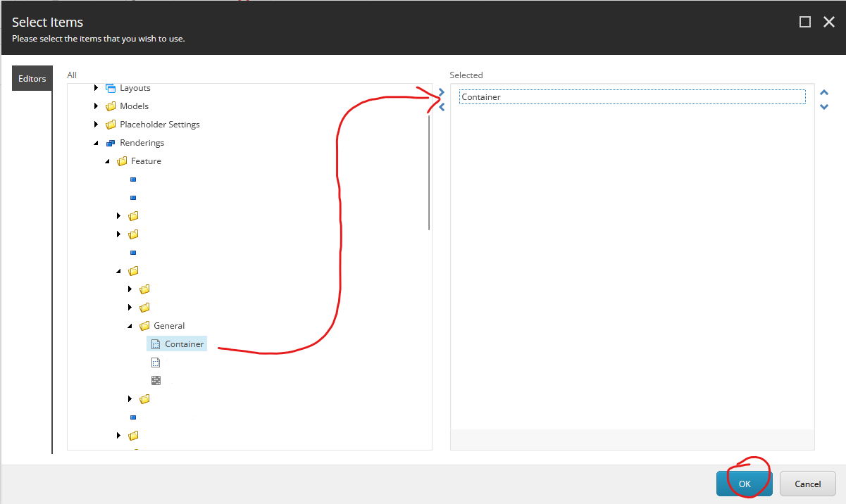Click the General folder icon

[x=145, y=325]
